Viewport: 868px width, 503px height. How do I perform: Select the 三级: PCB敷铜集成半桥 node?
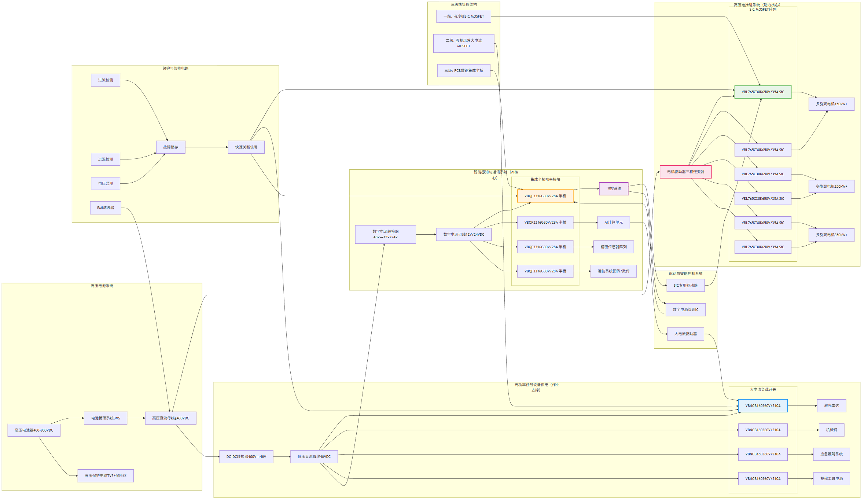tap(463, 71)
